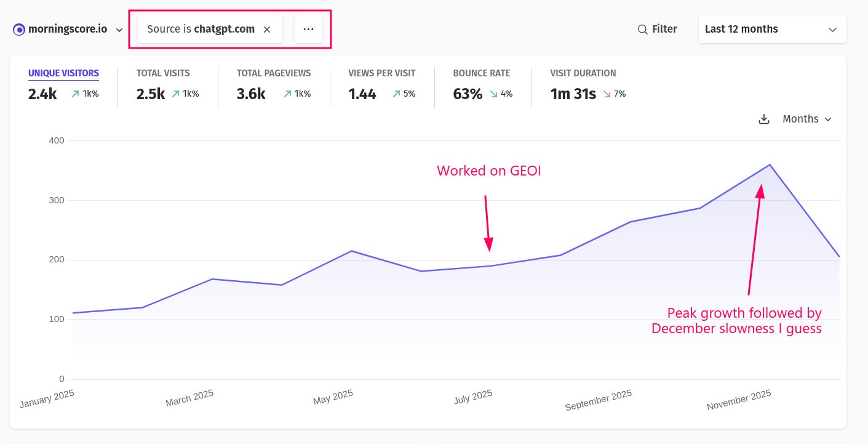Select the Views Per Visit metric
Image resolution: width=868 pixels, height=444 pixels.
[x=381, y=73]
